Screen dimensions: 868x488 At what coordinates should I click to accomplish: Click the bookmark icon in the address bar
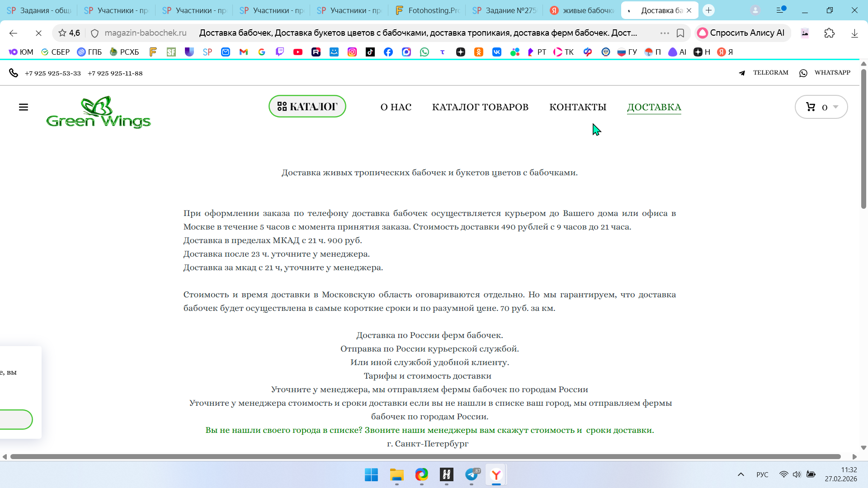[x=680, y=33]
